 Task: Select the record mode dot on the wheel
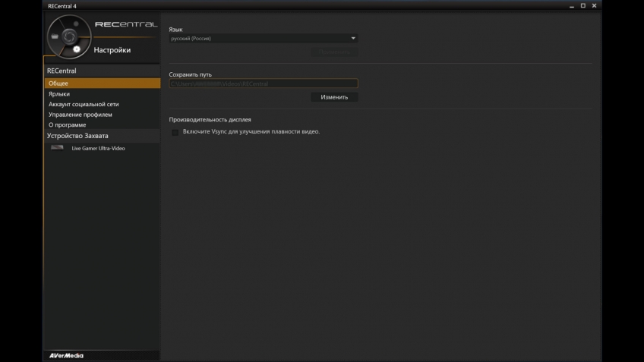pos(76,24)
